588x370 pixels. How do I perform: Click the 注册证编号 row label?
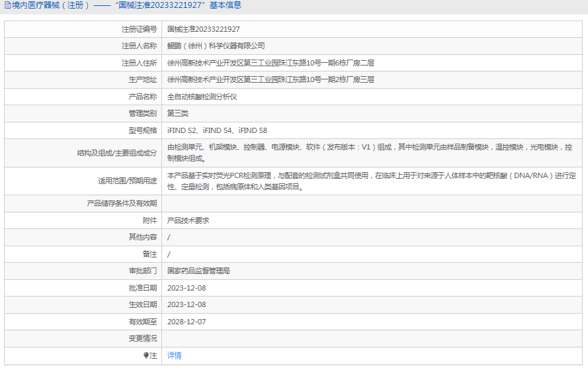139,29
